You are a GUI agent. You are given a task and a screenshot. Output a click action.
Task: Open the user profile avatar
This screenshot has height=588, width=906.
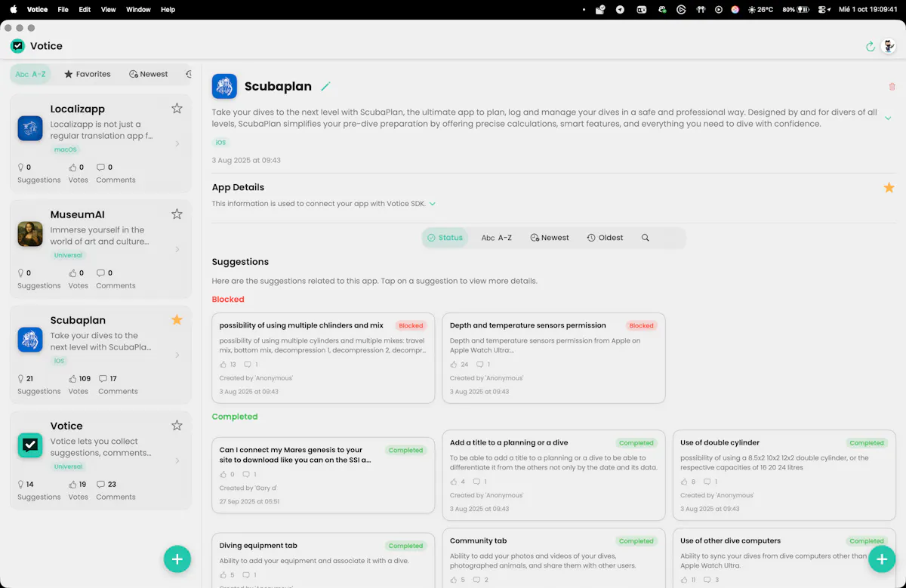(x=888, y=46)
